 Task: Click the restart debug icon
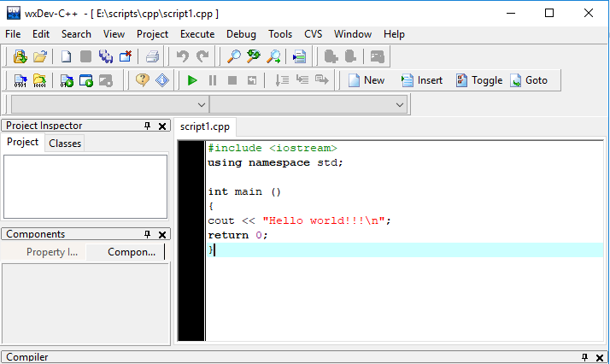[252, 80]
